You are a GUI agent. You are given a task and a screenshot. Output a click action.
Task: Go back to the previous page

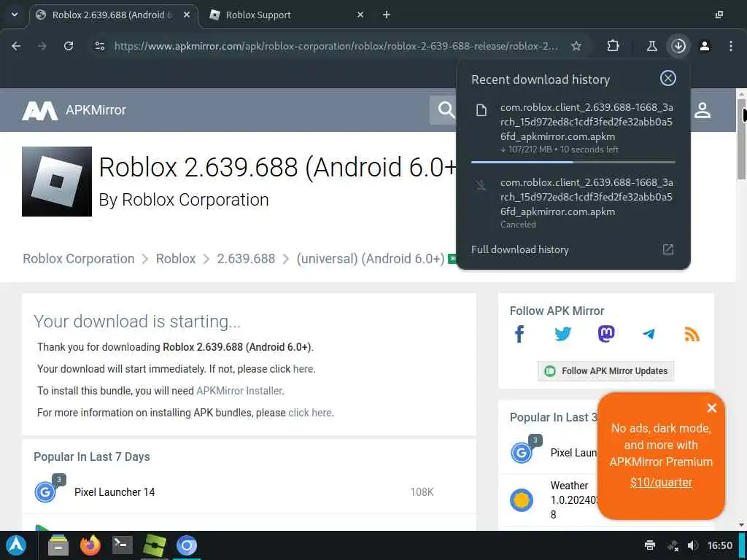click(16, 46)
